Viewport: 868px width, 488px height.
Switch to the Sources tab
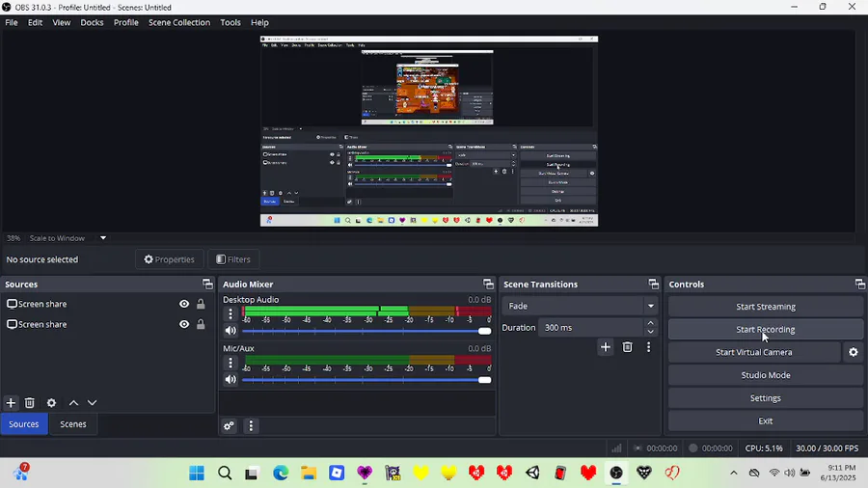tap(24, 424)
